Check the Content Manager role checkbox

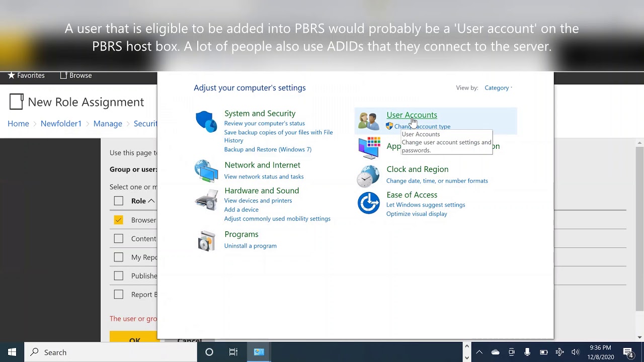[118, 238]
